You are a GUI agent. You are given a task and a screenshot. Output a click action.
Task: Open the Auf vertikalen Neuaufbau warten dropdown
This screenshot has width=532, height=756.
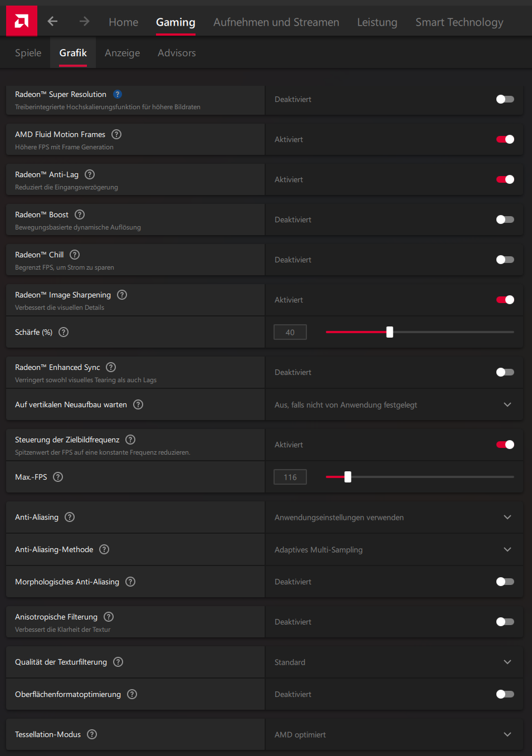click(x=507, y=404)
